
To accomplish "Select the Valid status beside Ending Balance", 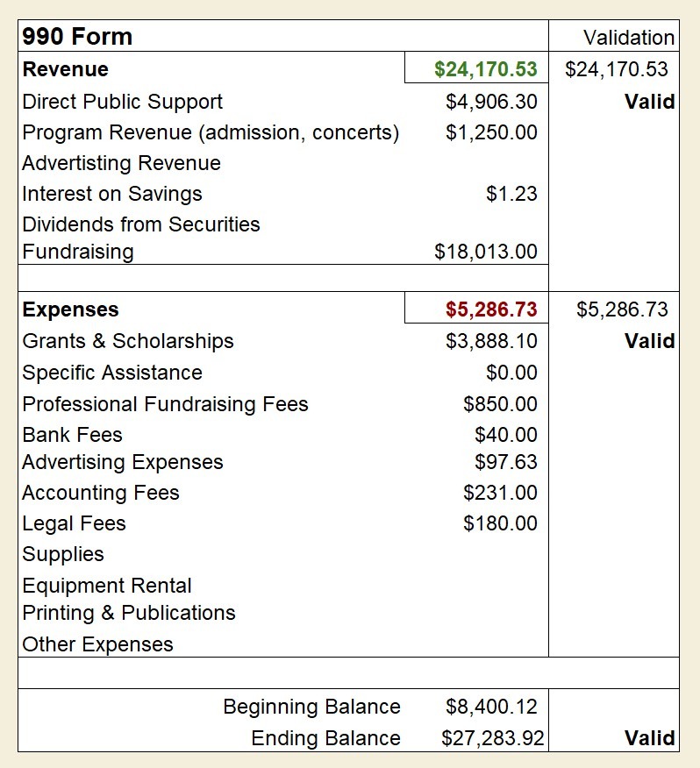I will click(x=649, y=738).
